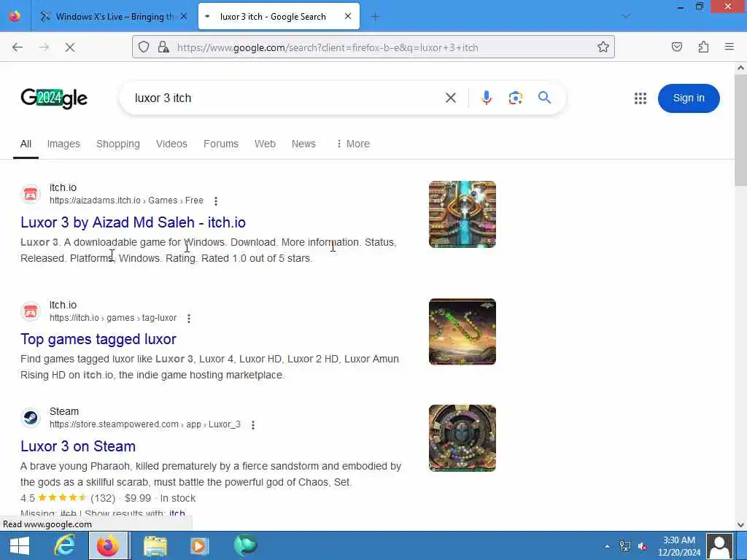
Task: Open Google Lens image search icon
Action: (x=516, y=98)
